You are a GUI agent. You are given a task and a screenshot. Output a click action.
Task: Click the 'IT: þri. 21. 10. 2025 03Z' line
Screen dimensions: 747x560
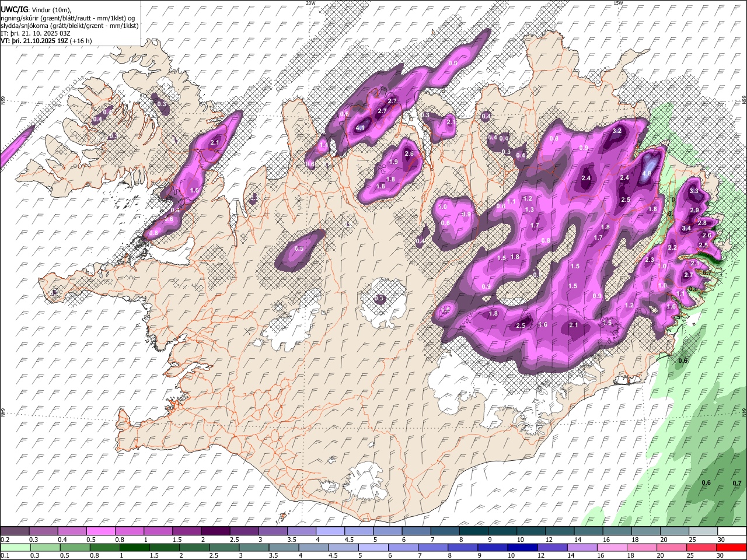[35, 34]
